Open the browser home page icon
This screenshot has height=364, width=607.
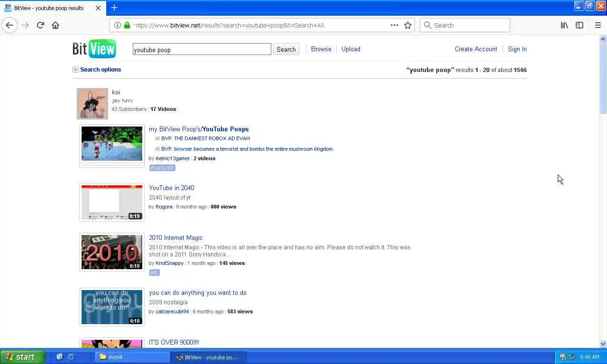click(55, 25)
